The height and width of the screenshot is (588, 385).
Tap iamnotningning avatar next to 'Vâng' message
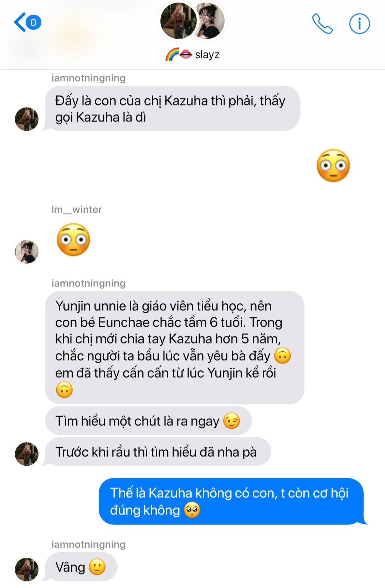coord(27,569)
